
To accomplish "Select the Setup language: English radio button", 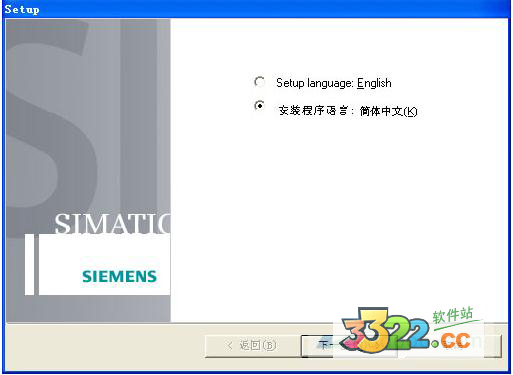I will [x=259, y=82].
